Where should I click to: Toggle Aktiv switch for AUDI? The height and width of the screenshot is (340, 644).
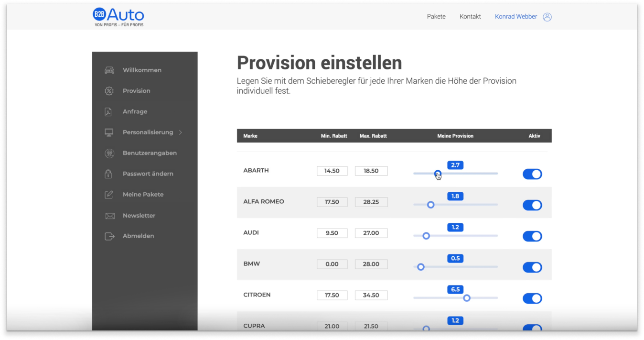pos(532,236)
